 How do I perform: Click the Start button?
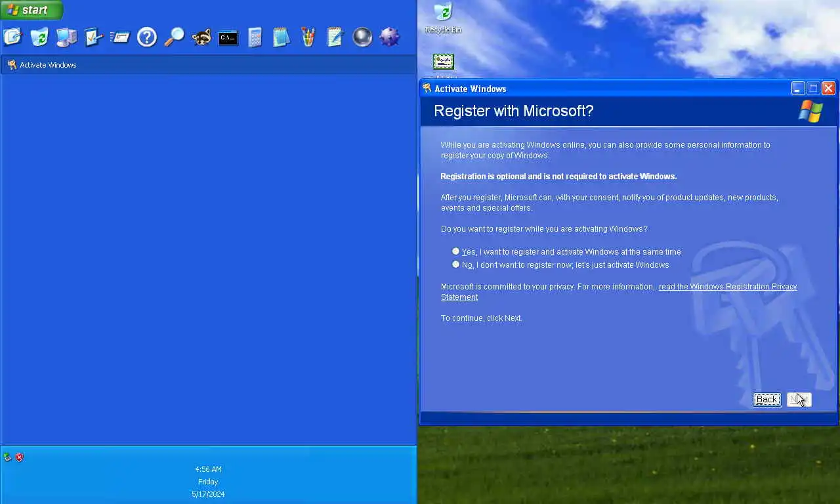coord(31,10)
